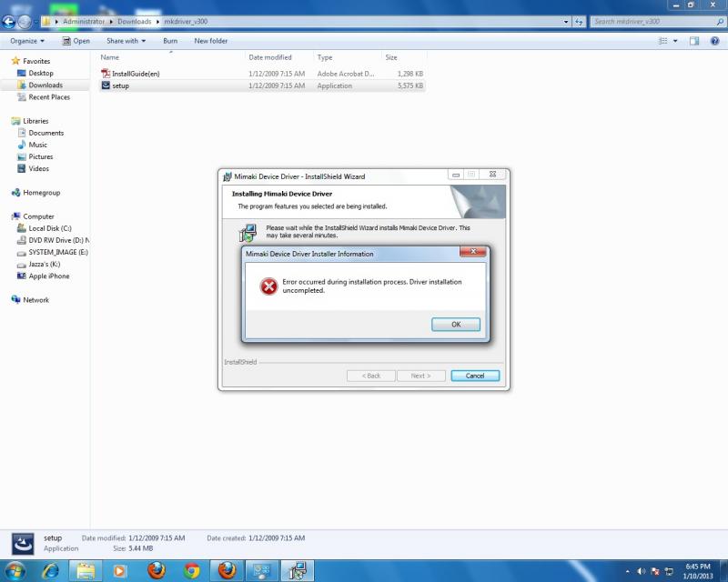Click Cancel in the InstallShield Wizard
The height and width of the screenshot is (582, 728).
click(475, 376)
